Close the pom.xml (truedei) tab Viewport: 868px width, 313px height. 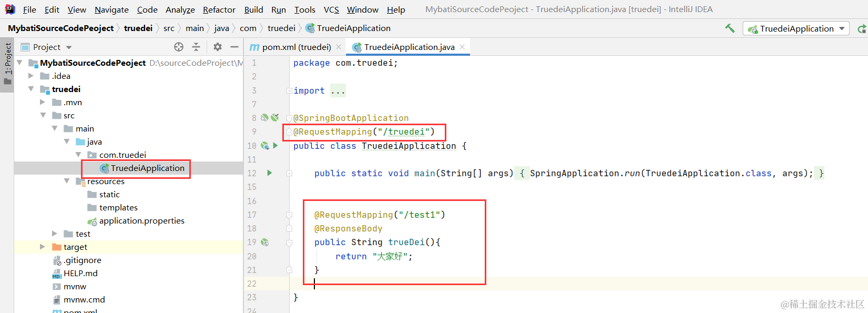click(339, 47)
